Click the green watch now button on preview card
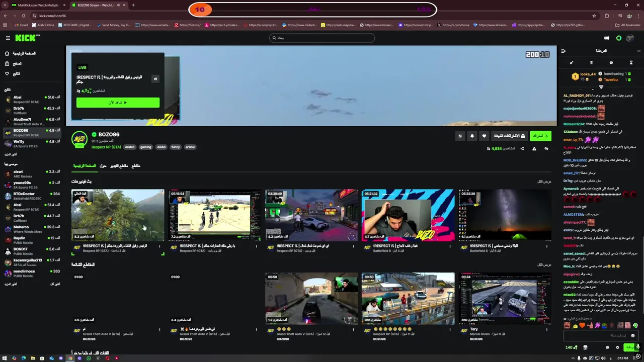The image size is (644, 362). 118,103
